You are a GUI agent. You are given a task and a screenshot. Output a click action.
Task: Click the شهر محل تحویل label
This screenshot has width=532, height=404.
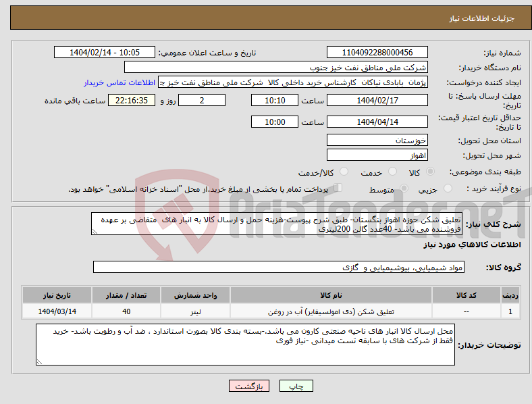click(x=491, y=156)
